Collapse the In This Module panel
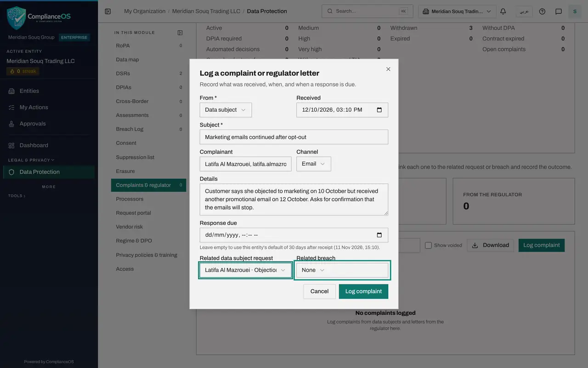 180,33
